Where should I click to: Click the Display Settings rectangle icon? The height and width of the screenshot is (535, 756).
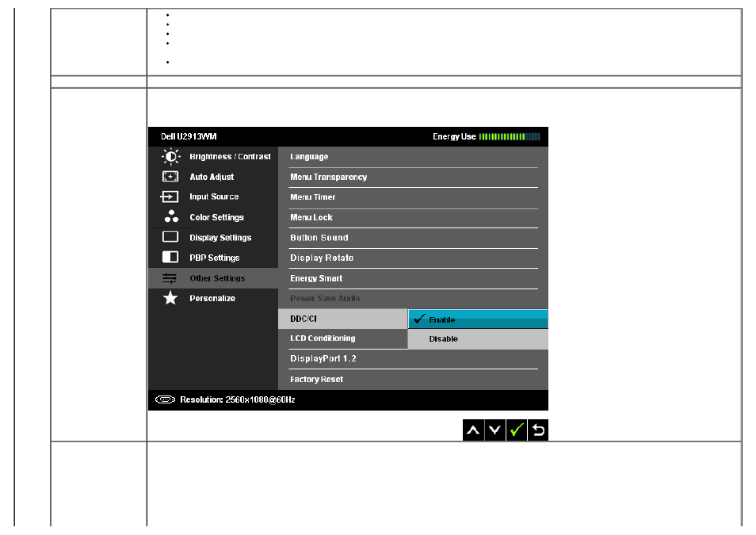pyautogui.click(x=170, y=237)
